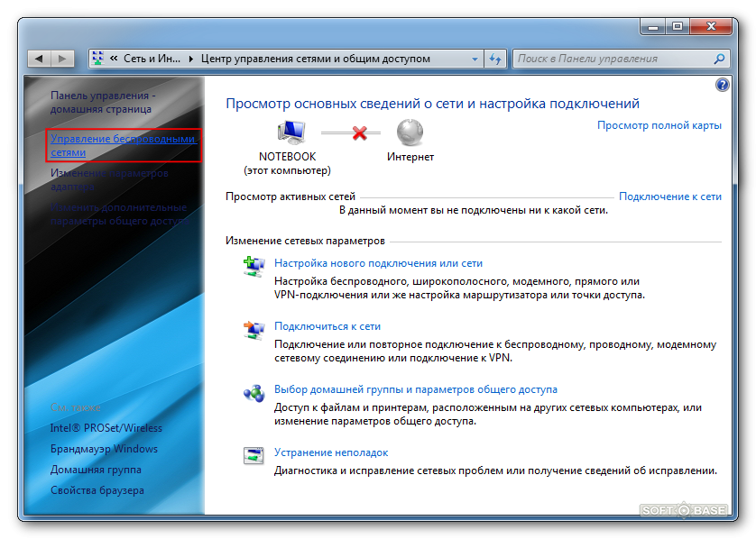Screen dimensions: 756x539
Task: Minimize the window
Action: pos(653,26)
